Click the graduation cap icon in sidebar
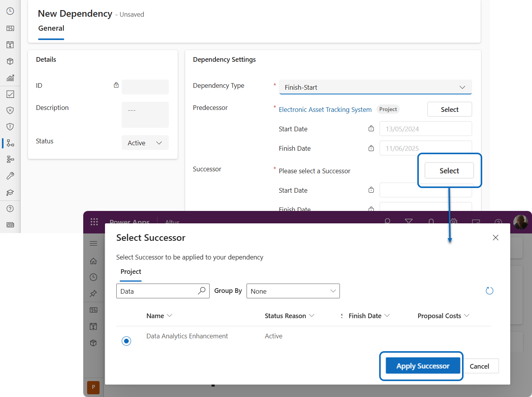Viewport: 532px width, 397px height. click(10, 193)
